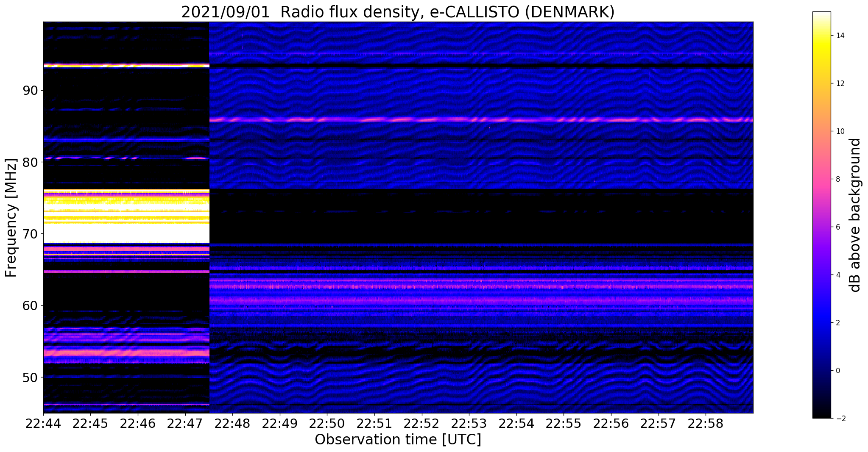The height and width of the screenshot is (452, 868).
Task: Click the 'Observation time [UTC]' axis label
Action: pos(398,440)
